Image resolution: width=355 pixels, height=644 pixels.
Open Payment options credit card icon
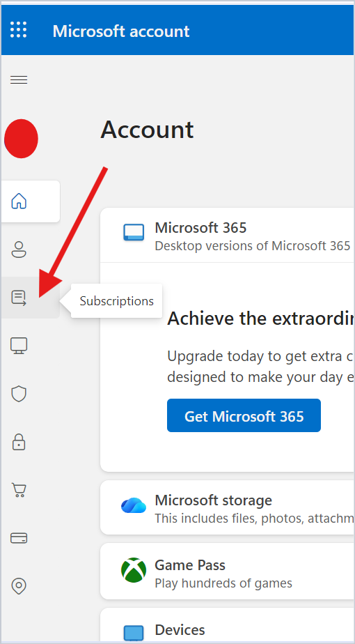pos(19,538)
